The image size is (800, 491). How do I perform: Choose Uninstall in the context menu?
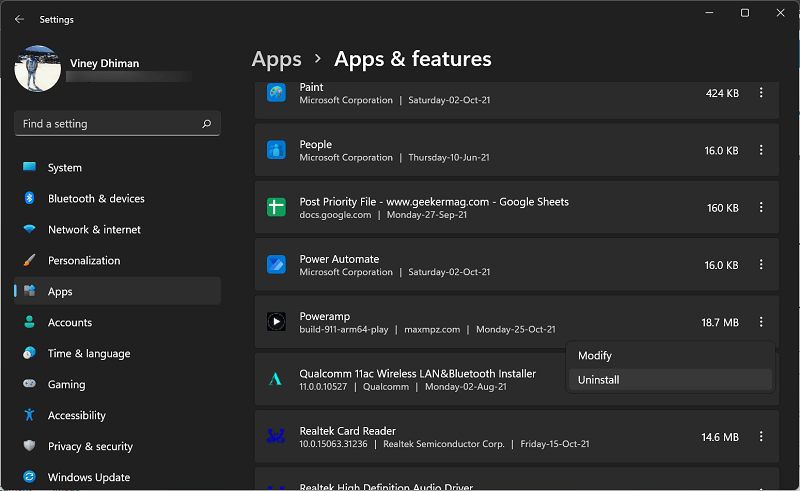point(670,380)
